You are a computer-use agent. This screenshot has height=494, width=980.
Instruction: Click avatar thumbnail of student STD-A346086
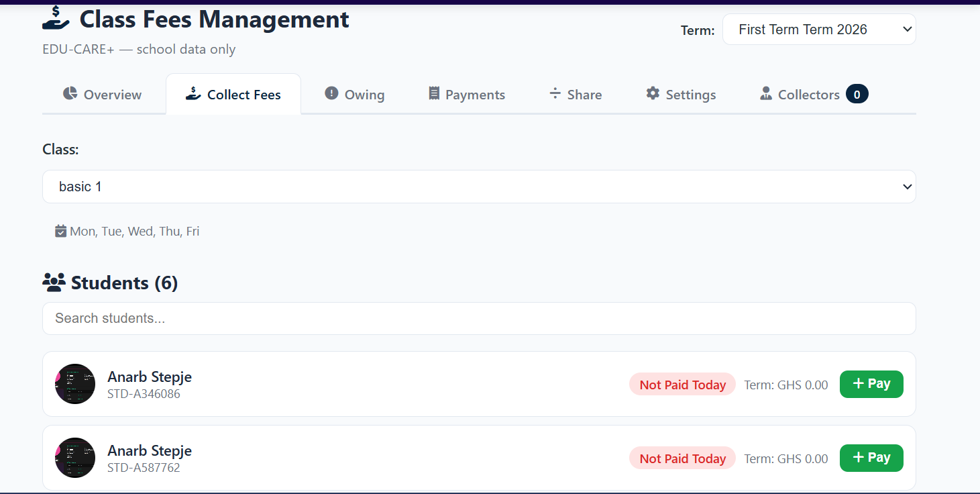point(75,384)
